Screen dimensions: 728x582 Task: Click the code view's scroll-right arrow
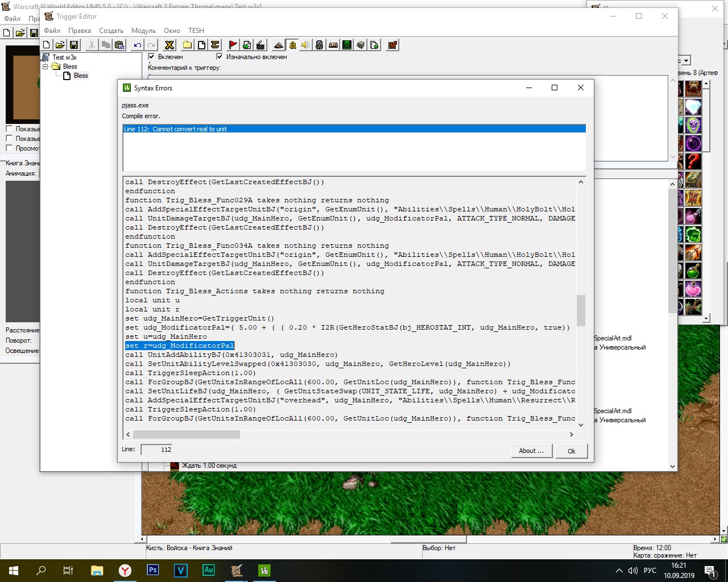pos(572,434)
